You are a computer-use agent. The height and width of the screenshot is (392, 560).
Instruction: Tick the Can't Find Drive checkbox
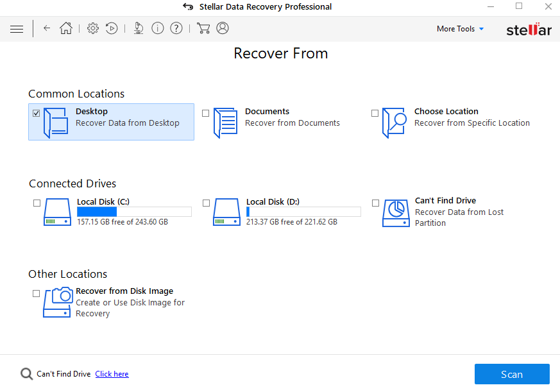pyautogui.click(x=375, y=203)
